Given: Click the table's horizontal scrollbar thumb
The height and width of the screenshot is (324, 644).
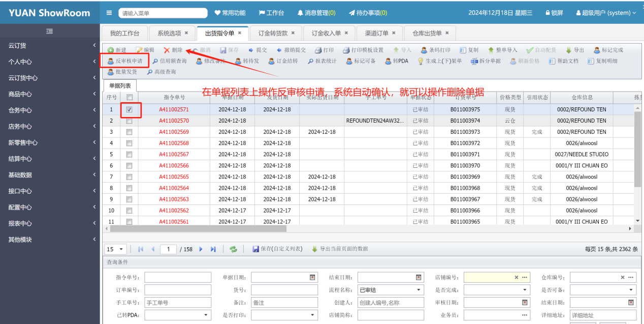Looking at the screenshot, I should (198, 229).
